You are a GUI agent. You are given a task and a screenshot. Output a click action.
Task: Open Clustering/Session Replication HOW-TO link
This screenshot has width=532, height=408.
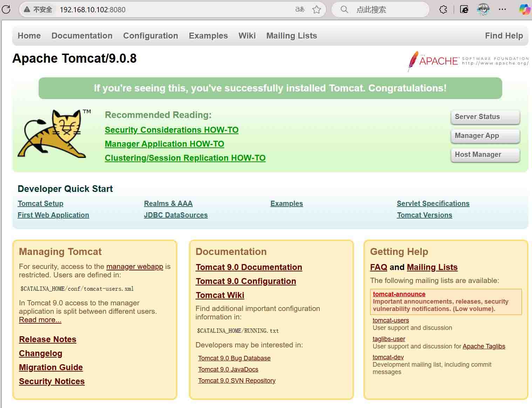point(185,158)
